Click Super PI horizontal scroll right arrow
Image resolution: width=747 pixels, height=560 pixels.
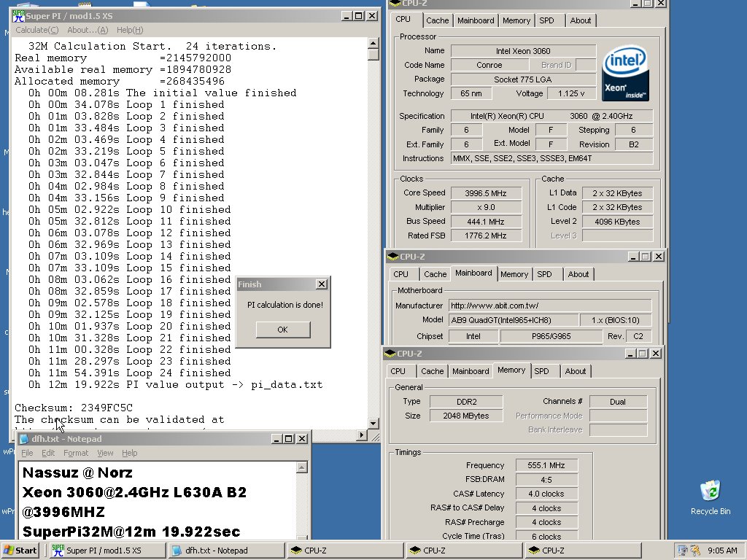[x=362, y=435]
